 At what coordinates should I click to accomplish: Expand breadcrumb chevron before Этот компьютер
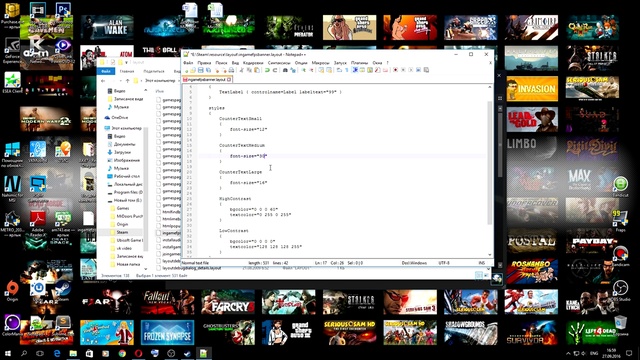(x=142, y=81)
